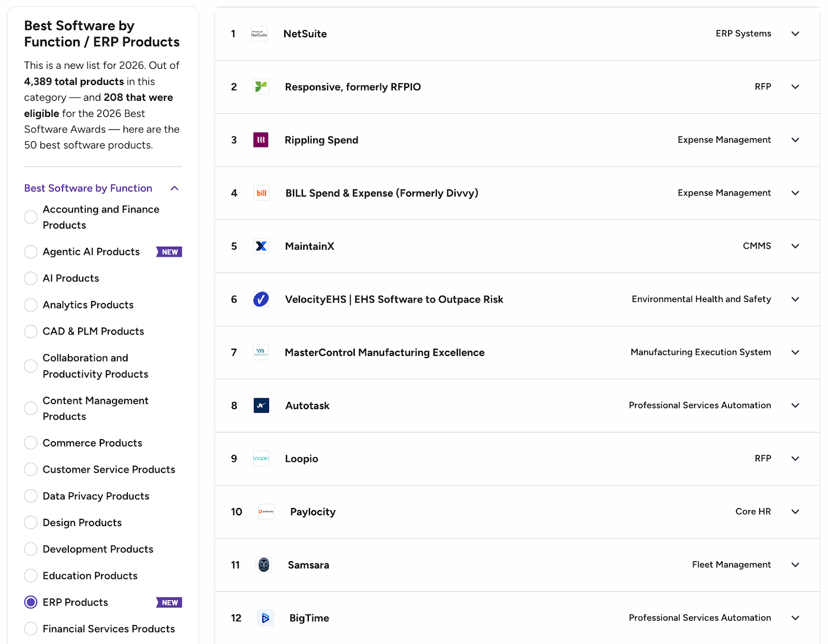Expand the Paylocity row chevron
This screenshot has height=644, width=828.
[795, 512]
